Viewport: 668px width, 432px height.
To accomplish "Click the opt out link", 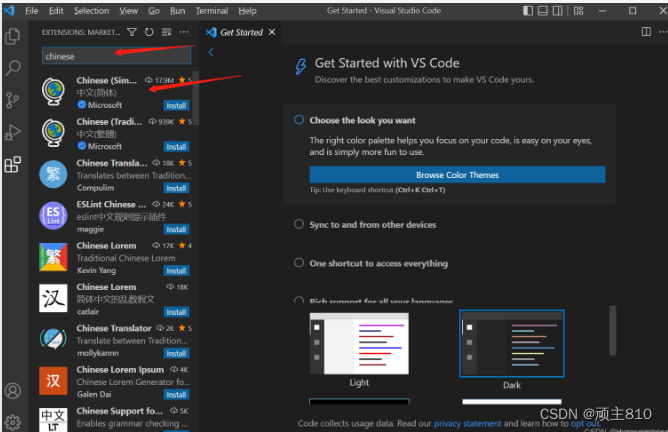I will [x=585, y=423].
